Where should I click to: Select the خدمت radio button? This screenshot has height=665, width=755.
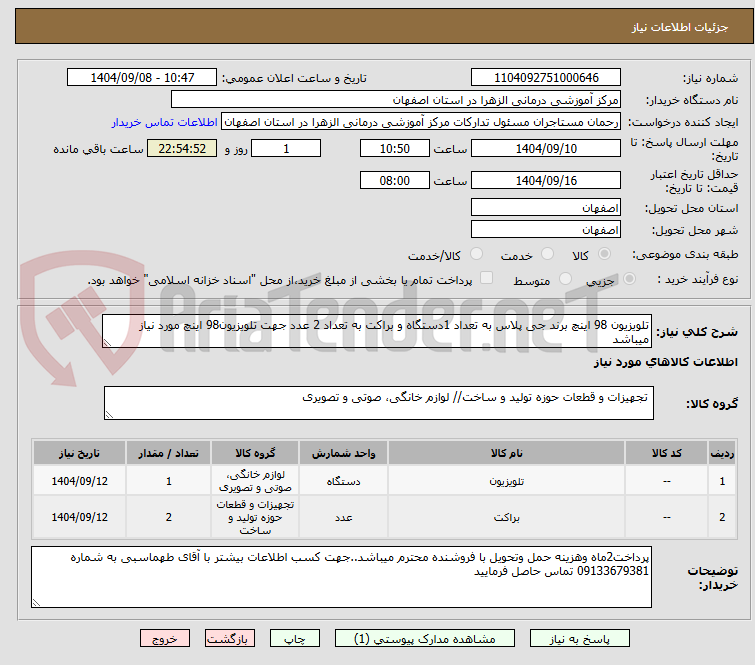547,254
